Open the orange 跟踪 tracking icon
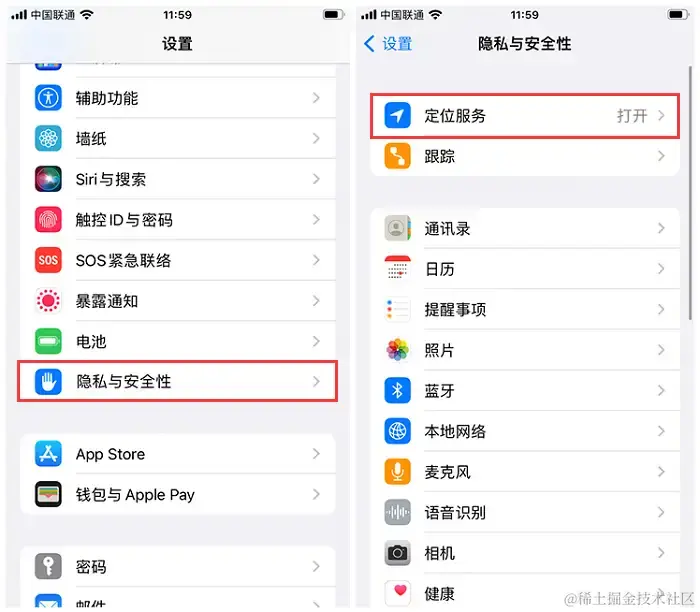Viewport: 700px width, 612px height. pyautogui.click(x=397, y=156)
